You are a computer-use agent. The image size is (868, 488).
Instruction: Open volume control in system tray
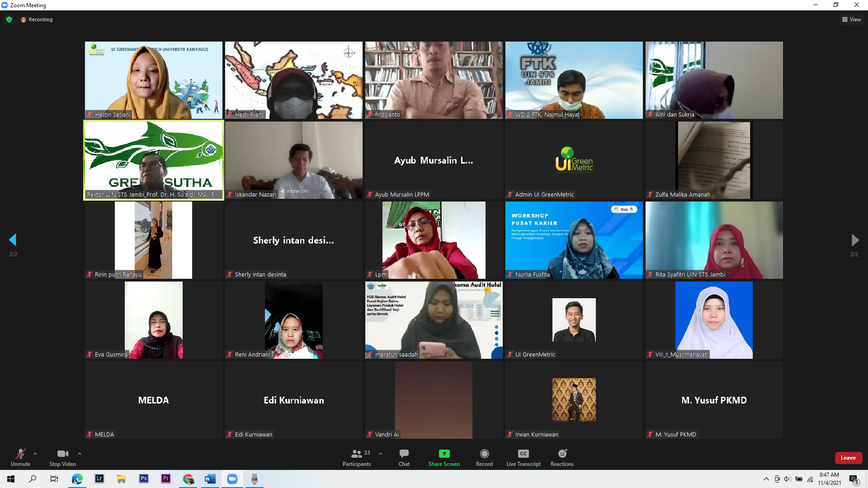point(788,479)
